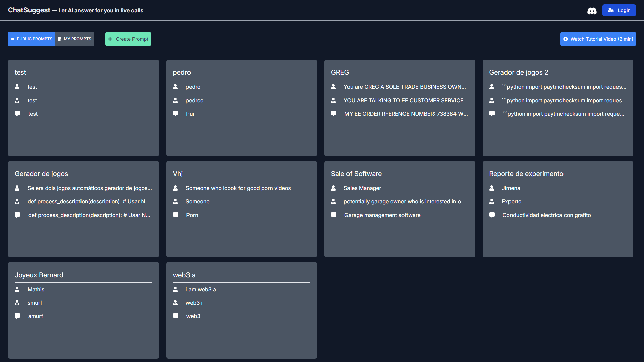The image size is (644, 362).
Task: Open the Gerador de jogos 2 card title
Action: tap(519, 72)
